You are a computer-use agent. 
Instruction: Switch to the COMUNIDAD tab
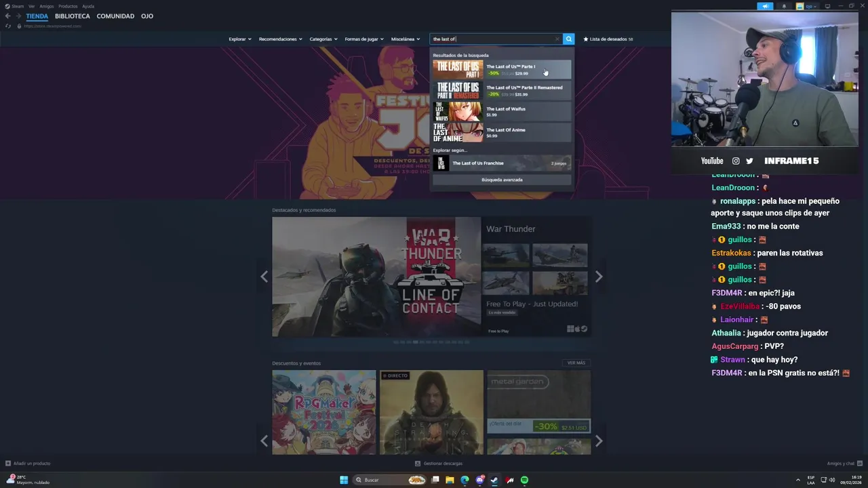(x=115, y=16)
